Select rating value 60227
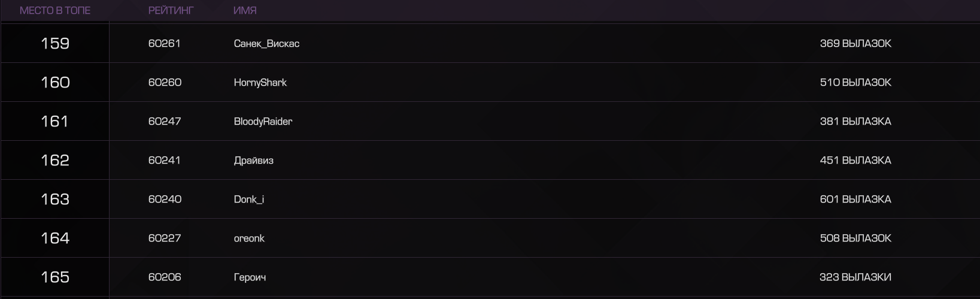 point(165,238)
